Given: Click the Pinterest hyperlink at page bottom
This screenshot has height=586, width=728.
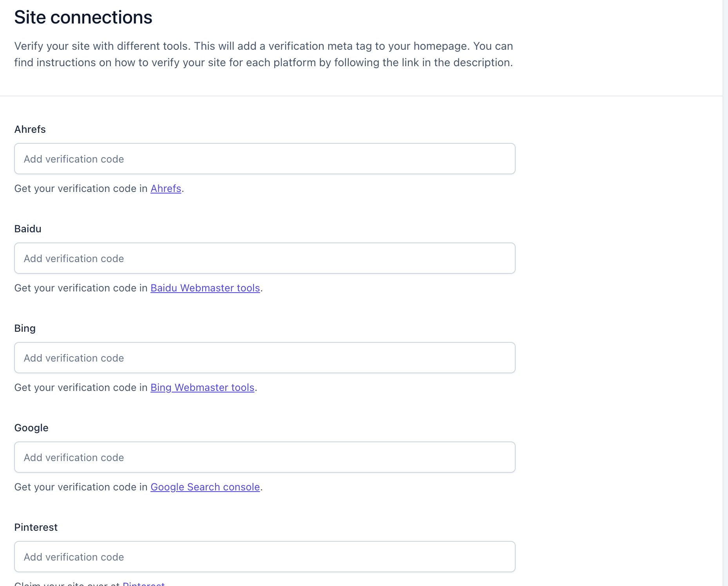Looking at the screenshot, I should pyautogui.click(x=143, y=584).
